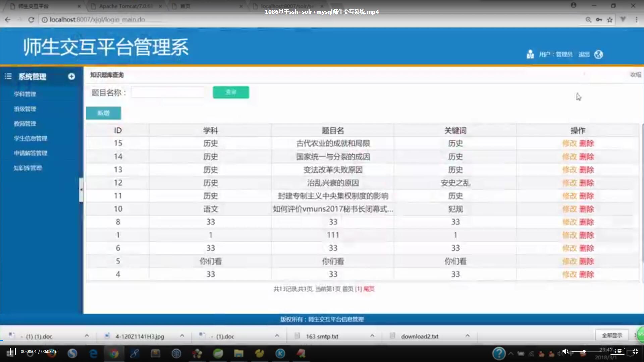
Task: Click 修改 for row ID 5
Action: pyautogui.click(x=570, y=261)
